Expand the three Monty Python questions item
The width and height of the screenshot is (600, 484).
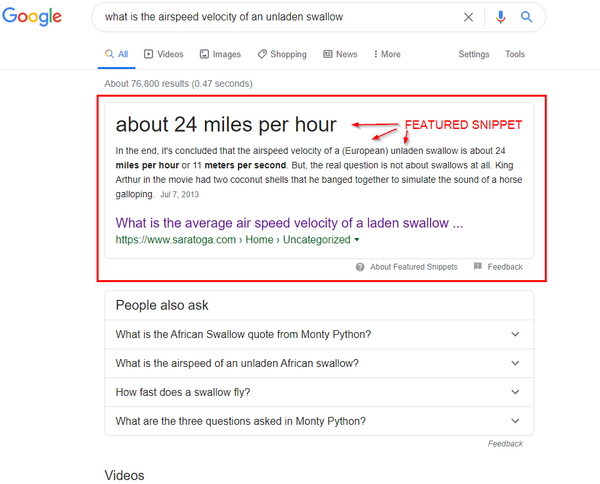[515, 421]
